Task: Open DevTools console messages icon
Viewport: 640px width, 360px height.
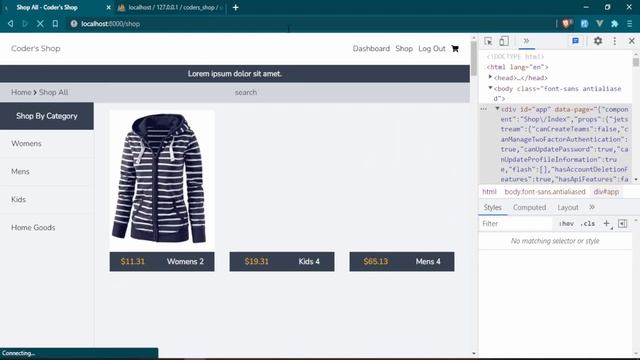Action: pos(576,41)
